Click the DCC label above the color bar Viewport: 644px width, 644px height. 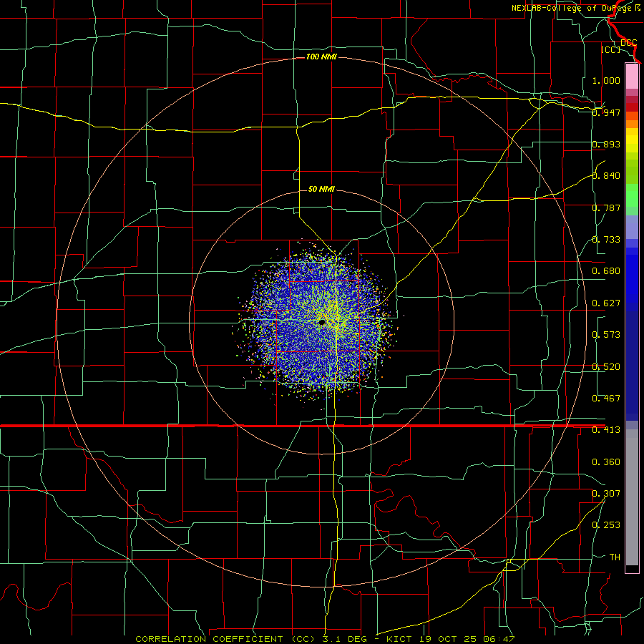point(628,43)
